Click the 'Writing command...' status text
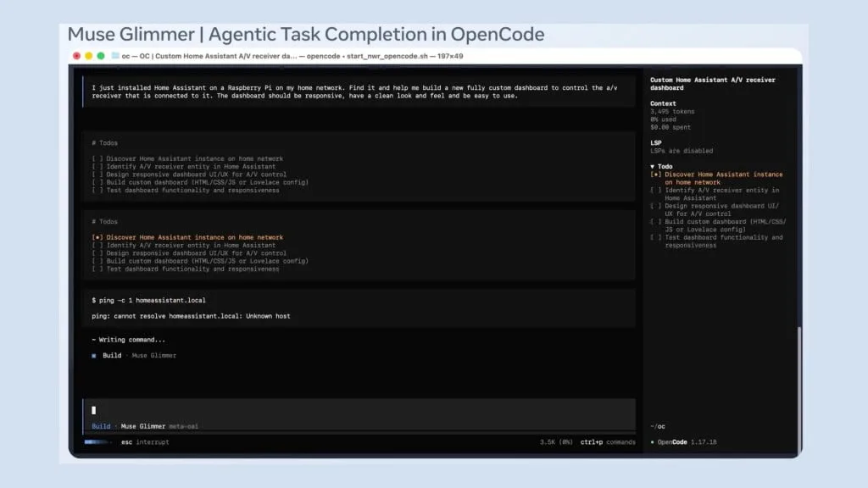Screen dimensions: 868x488 pos(129,340)
